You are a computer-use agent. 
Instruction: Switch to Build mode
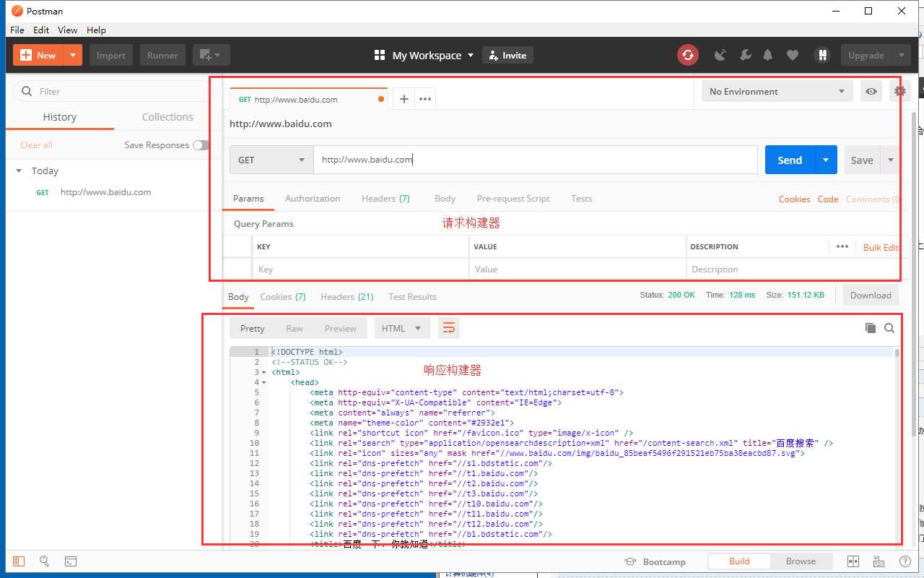click(x=739, y=561)
